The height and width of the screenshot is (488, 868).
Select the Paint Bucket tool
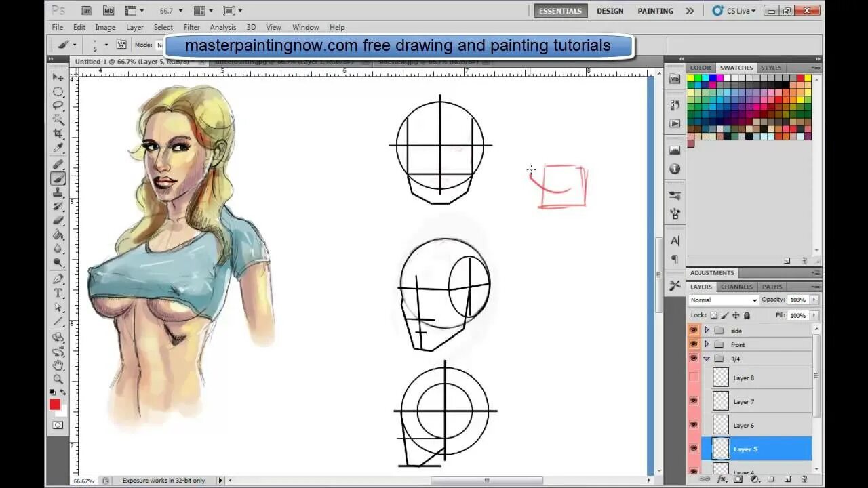(x=58, y=235)
